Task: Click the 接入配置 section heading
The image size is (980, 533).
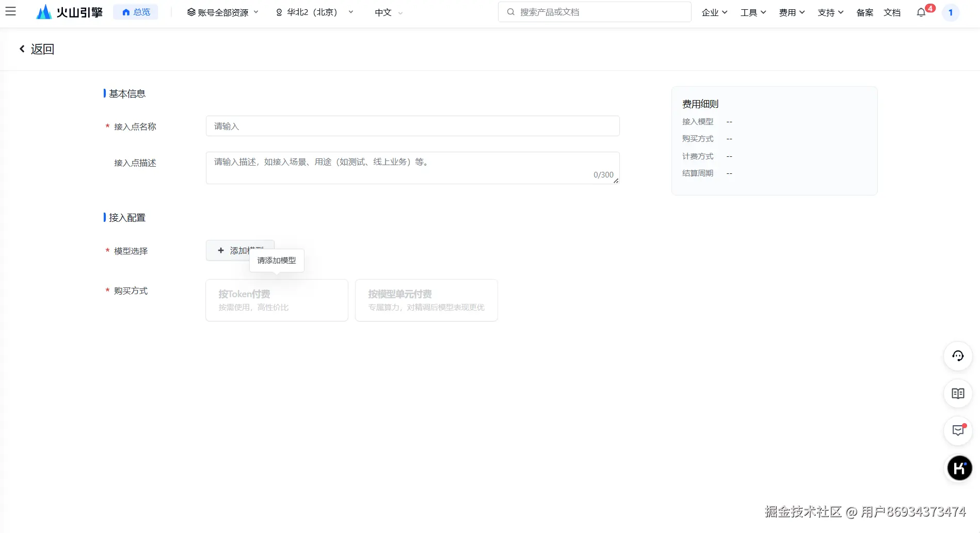Action: click(127, 217)
